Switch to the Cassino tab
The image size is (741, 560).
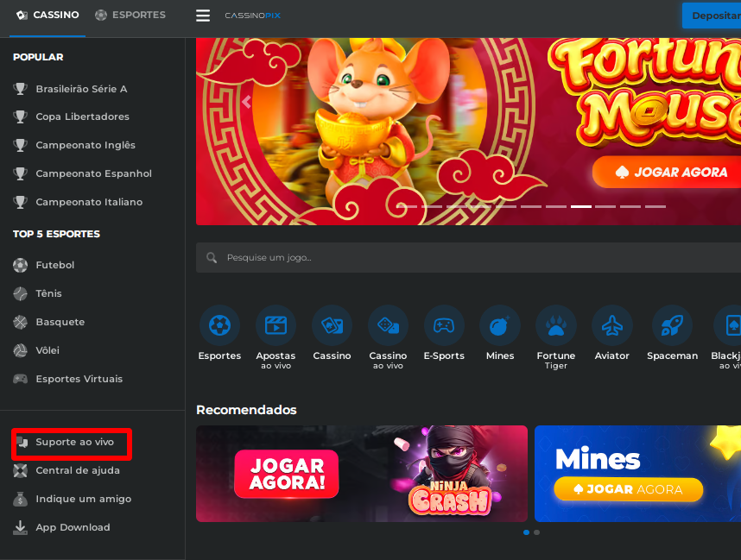(x=47, y=15)
